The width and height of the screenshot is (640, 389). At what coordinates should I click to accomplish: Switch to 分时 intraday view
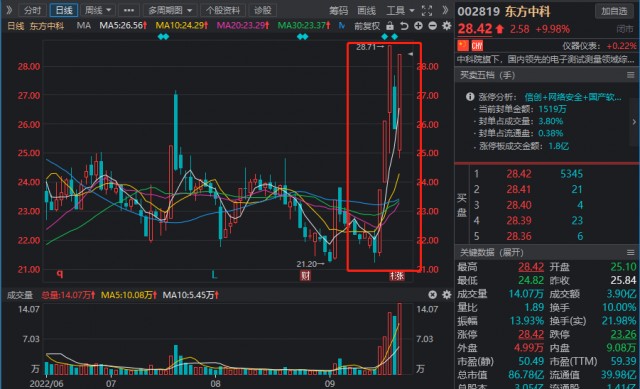pos(33,10)
